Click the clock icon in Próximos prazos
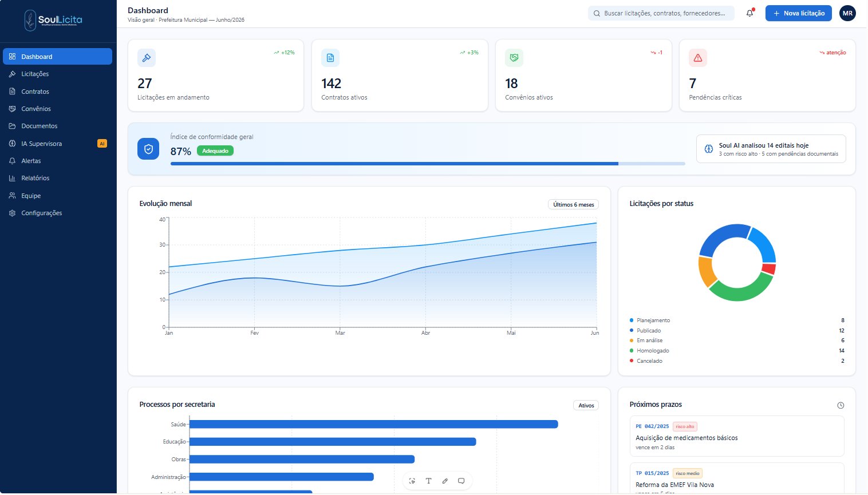 point(841,405)
